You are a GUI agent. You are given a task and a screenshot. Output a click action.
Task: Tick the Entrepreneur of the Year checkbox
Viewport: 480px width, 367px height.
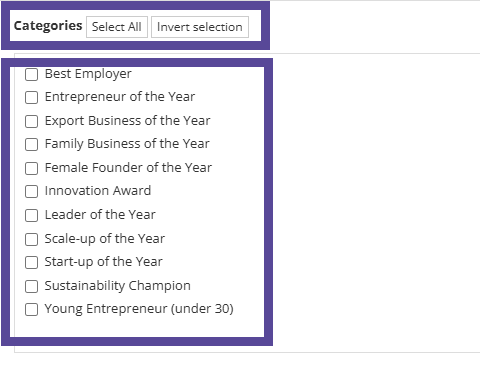32,97
